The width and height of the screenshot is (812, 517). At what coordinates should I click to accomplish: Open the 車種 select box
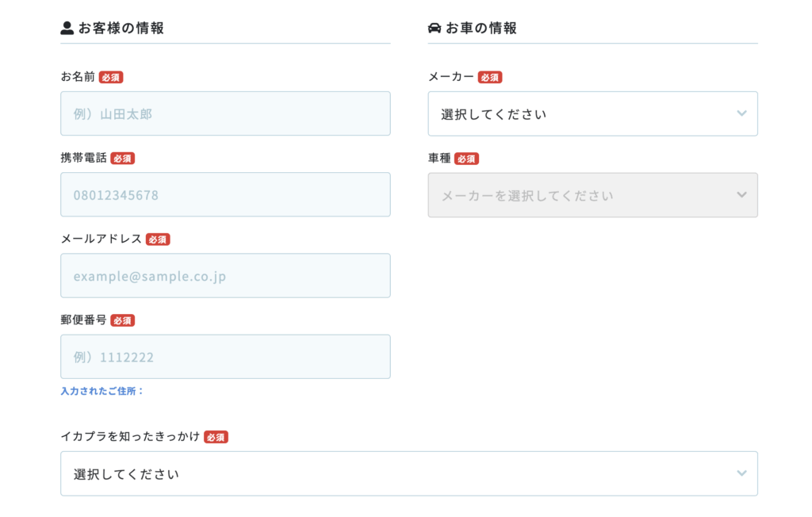(x=592, y=195)
